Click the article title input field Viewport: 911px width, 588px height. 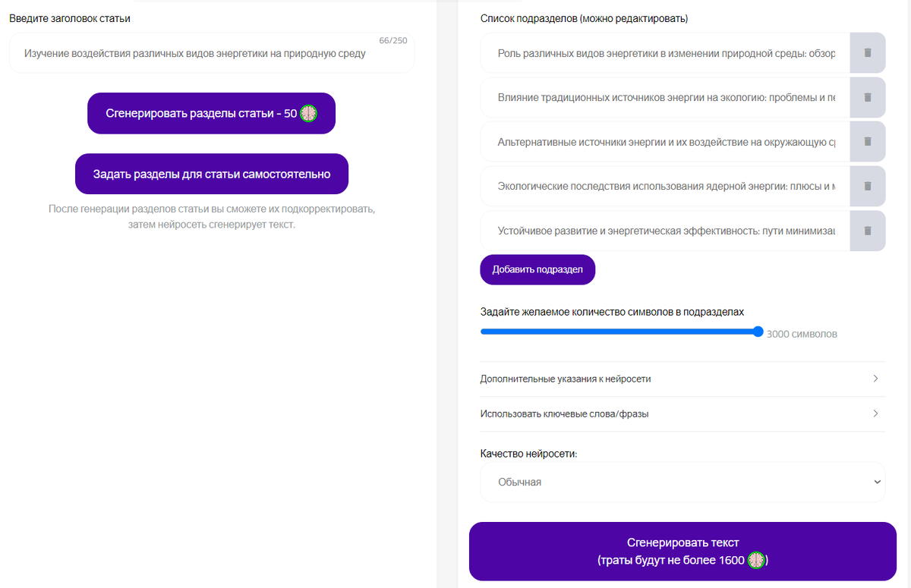coord(211,52)
